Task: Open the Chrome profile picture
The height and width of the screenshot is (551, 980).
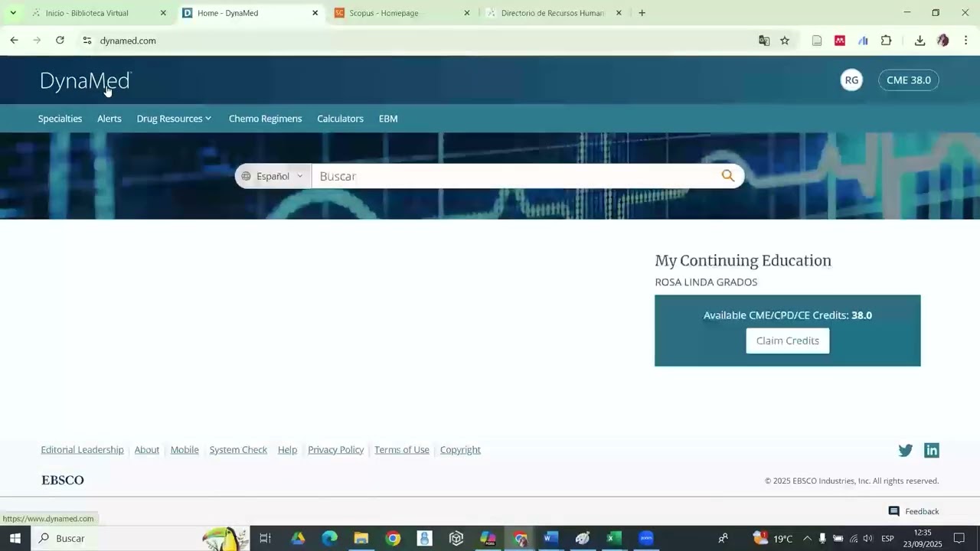Action: tap(943, 41)
